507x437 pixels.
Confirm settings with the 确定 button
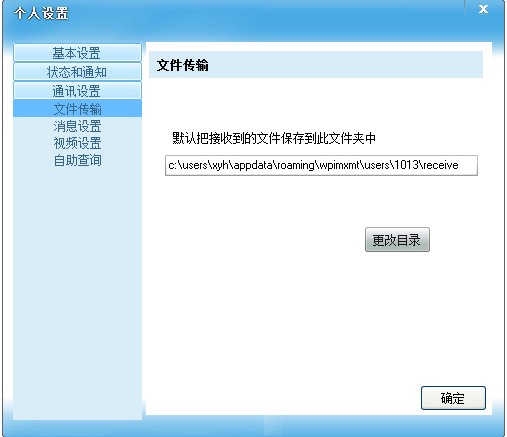click(453, 398)
